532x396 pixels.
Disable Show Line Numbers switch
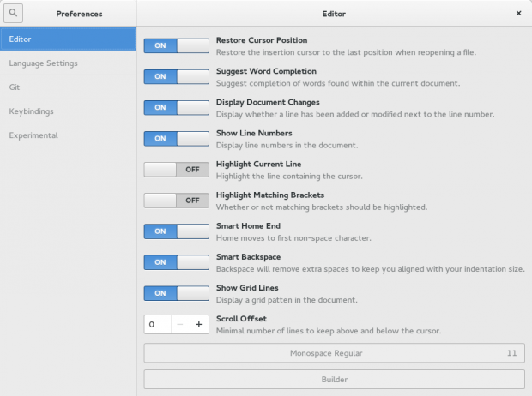pos(176,138)
